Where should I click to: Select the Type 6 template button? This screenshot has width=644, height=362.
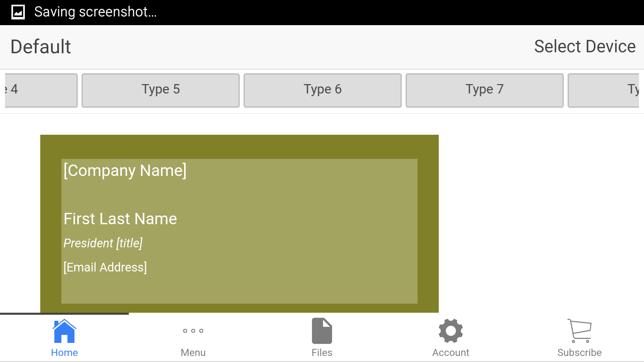click(x=323, y=90)
